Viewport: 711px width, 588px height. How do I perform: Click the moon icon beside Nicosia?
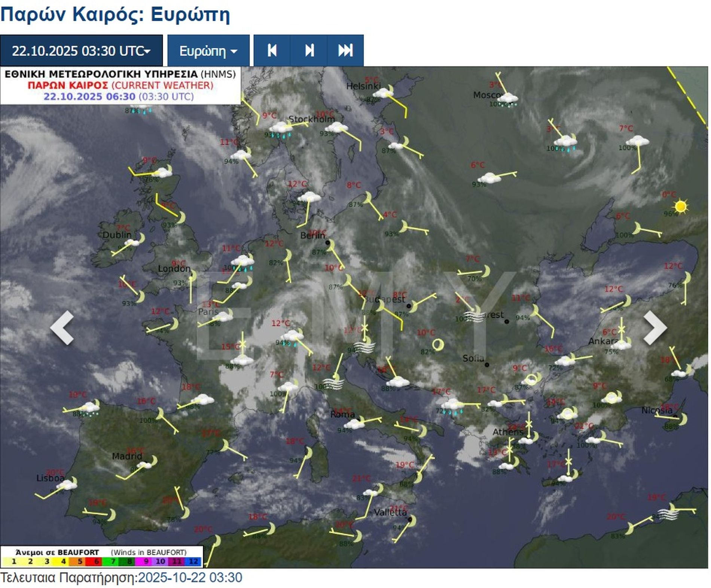click(682, 419)
